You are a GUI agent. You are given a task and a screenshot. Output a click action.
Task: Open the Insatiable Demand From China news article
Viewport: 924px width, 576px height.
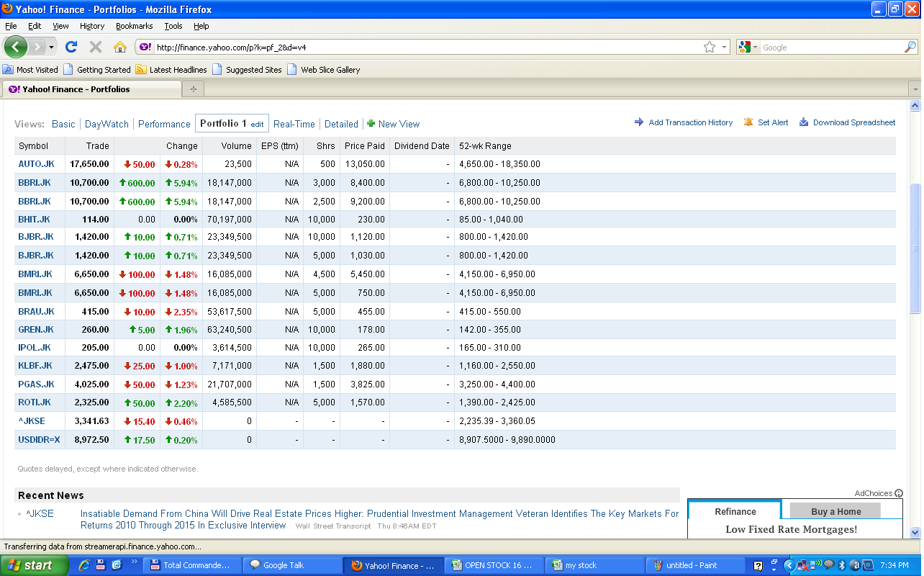(379, 519)
